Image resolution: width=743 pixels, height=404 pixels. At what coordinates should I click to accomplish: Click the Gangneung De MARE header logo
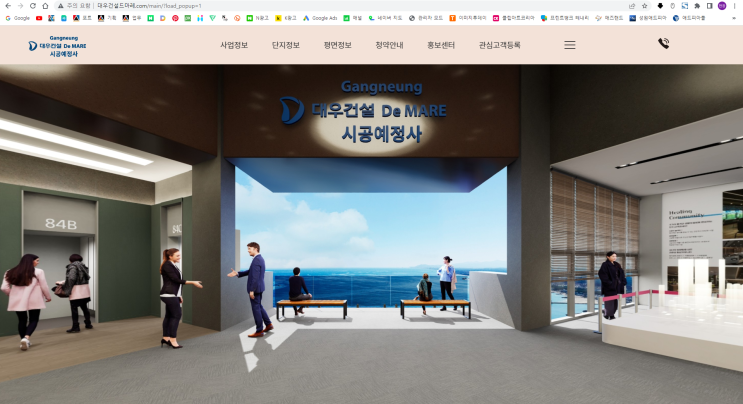(x=57, y=46)
